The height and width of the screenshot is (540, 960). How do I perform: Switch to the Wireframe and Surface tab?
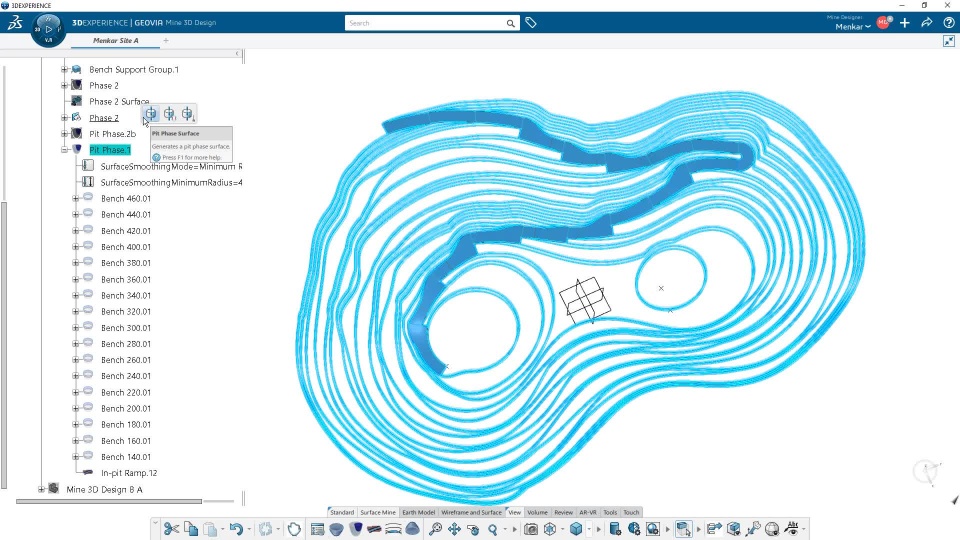471,512
